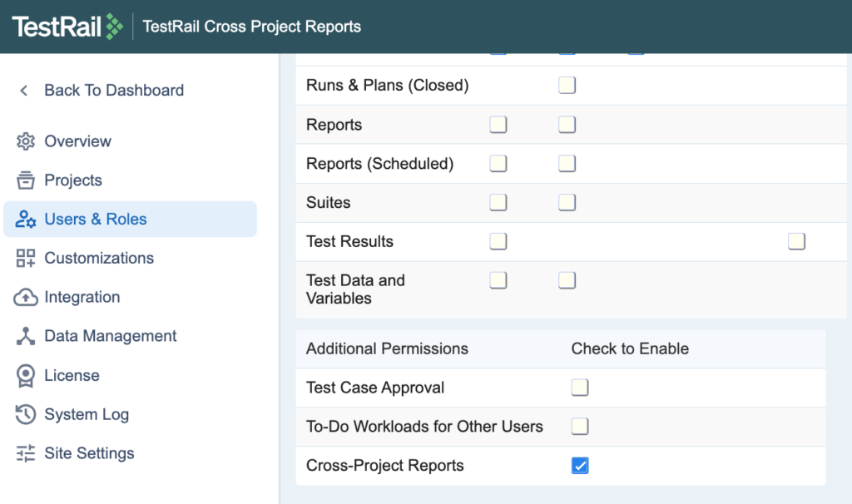Click the Projects archive box icon
This screenshot has height=504, width=852.
(x=26, y=180)
